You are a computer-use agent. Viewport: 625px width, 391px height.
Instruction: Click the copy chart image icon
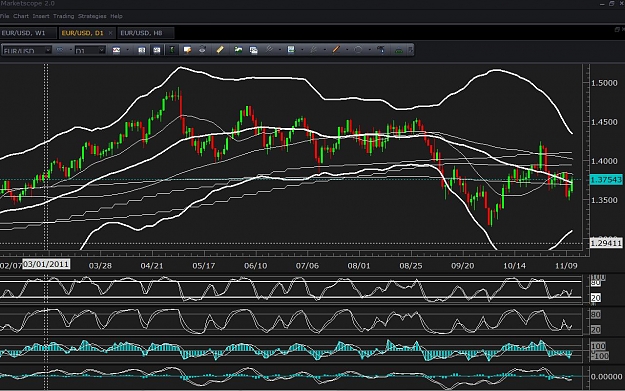253,50
